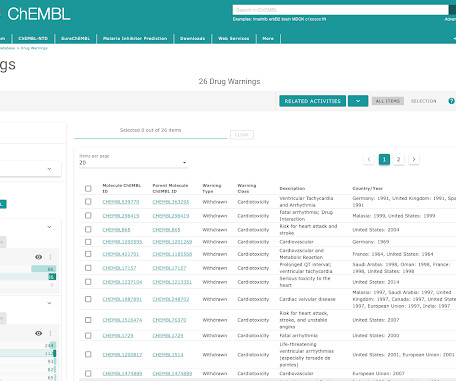
Task: Open parent molecule link CHEMBL76370
Action: coord(169,320)
